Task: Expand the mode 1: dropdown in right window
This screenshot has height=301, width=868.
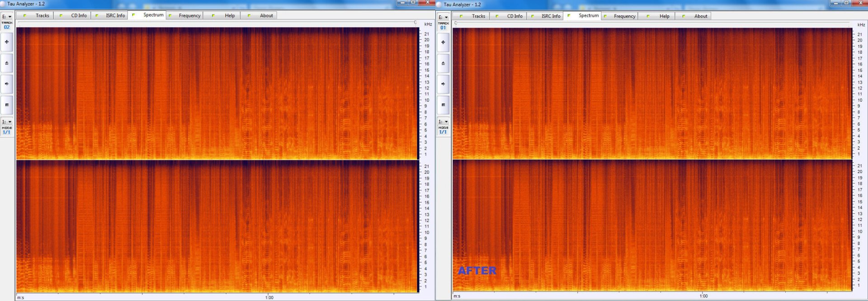Action: point(443,122)
